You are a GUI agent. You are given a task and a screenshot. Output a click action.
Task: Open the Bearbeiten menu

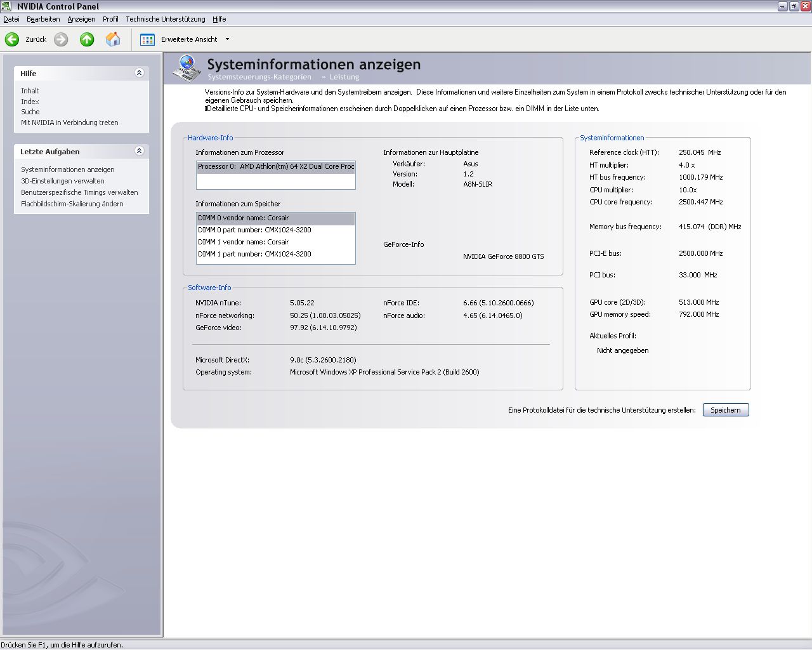pyautogui.click(x=43, y=19)
